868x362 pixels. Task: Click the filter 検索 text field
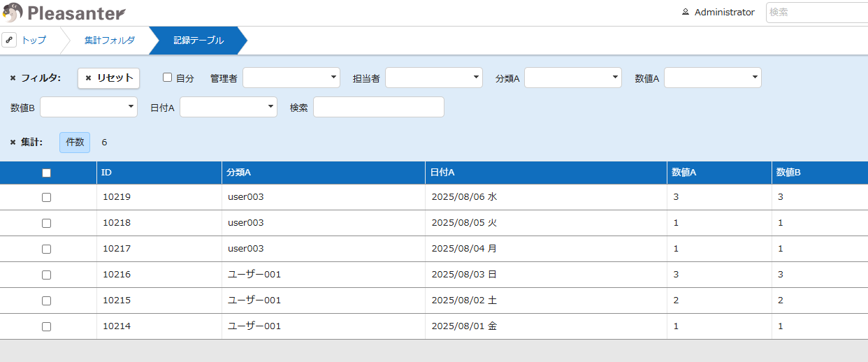[x=379, y=107]
